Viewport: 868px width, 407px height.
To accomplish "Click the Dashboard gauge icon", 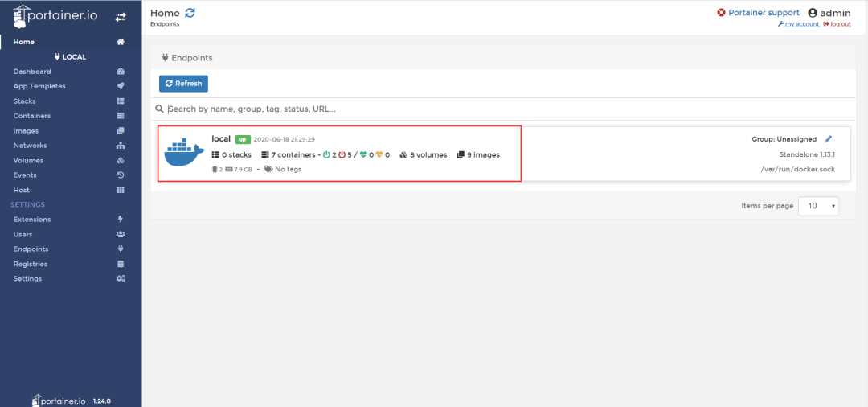I will [121, 72].
